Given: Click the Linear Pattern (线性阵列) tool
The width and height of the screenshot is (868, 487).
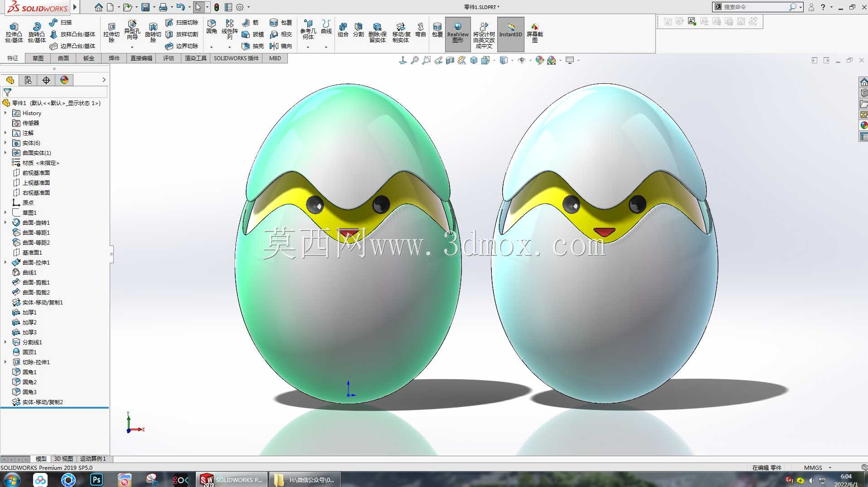Looking at the screenshot, I should coord(229,29).
